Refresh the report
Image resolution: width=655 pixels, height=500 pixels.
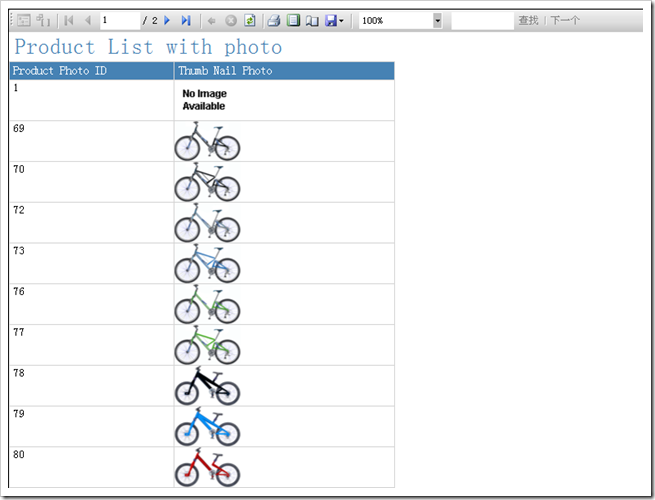pyautogui.click(x=250, y=20)
